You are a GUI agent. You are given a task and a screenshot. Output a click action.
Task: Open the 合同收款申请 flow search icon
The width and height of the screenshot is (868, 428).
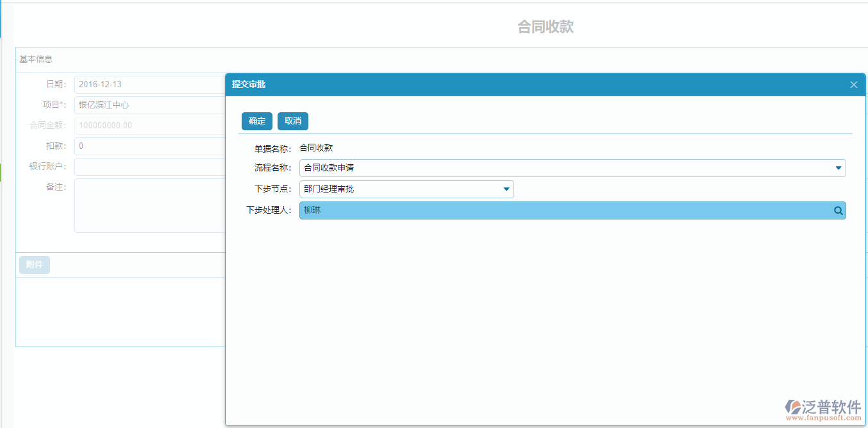click(837, 167)
